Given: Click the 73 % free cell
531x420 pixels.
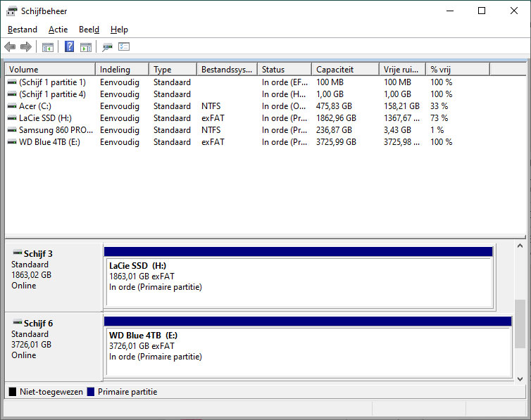Looking at the screenshot, I should 439,118.
